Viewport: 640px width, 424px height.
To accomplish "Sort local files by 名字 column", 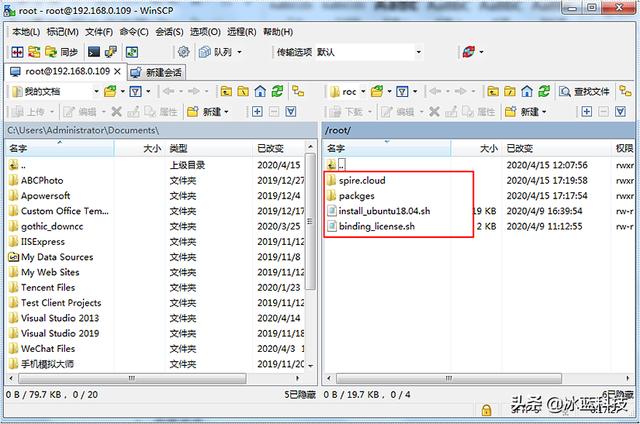I will pyautogui.click(x=59, y=148).
